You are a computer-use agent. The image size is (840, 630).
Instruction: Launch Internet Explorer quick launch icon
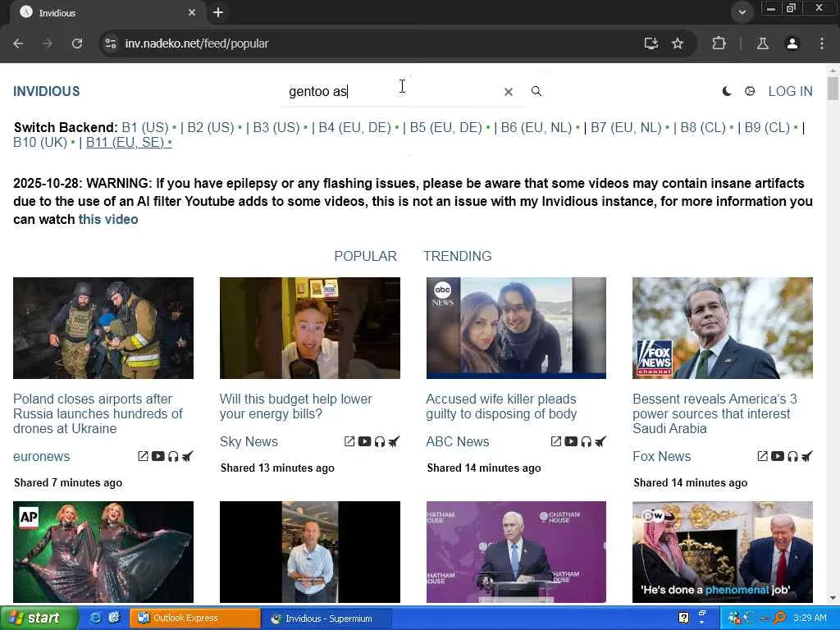[95, 619]
